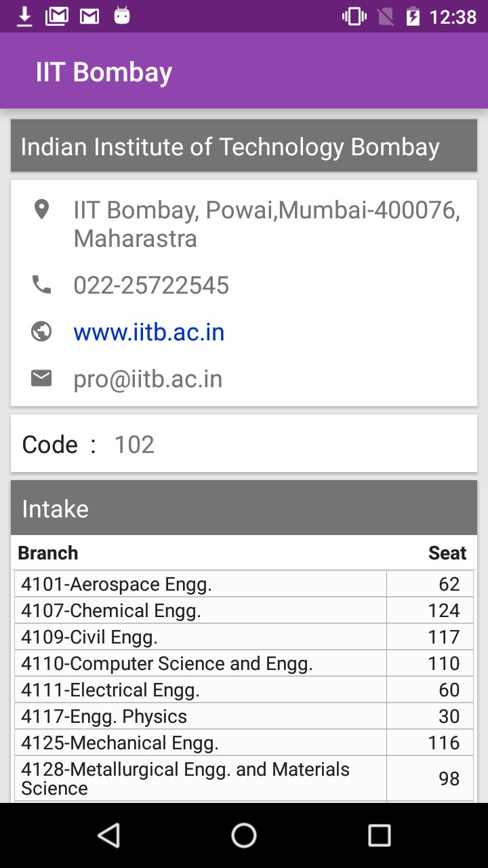This screenshot has height=868, width=488.
Task: Tap the Seat column header
Action: pos(447,553)
